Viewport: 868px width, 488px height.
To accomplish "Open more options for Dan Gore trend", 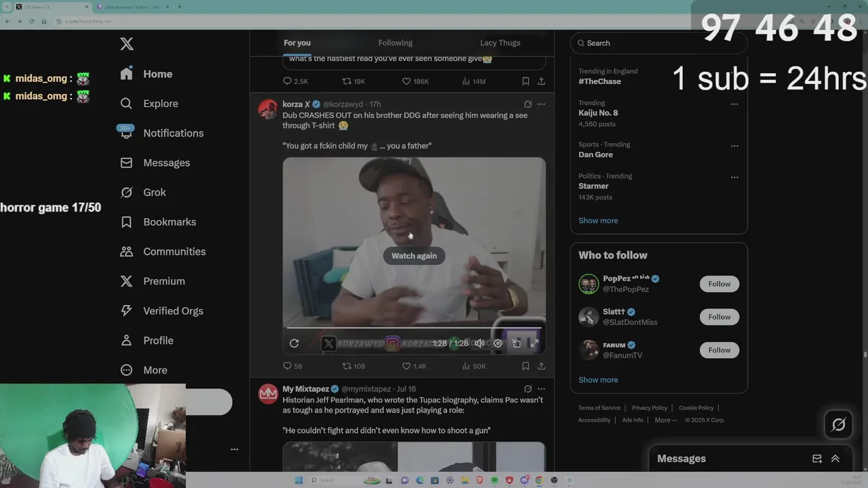I will pos(734,146).
